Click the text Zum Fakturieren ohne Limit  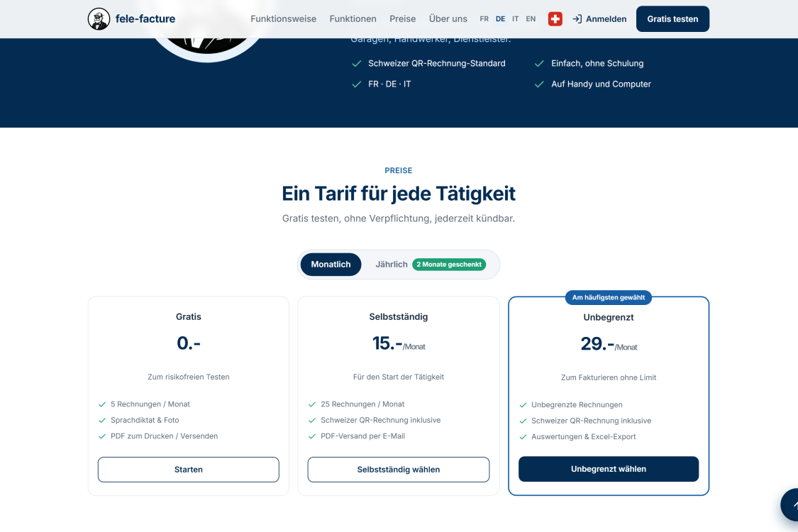tap(608, 377)
